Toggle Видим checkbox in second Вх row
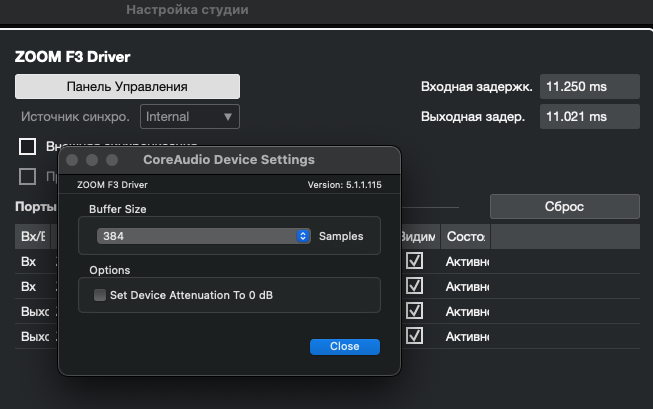Screen dimensions: 653x409 [x=414, y=286]
